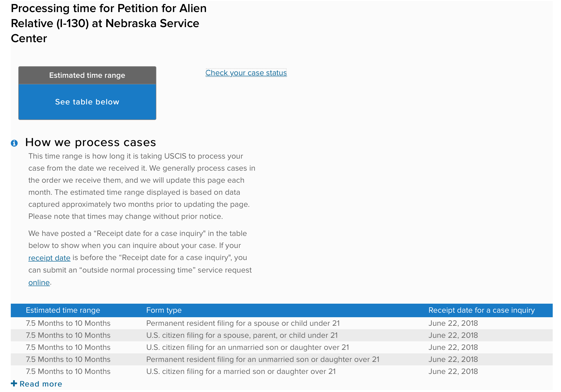Select Receipt date for a case inquiry header
The width and height of the screenshot is (561, 392).
tap(481, 310)
